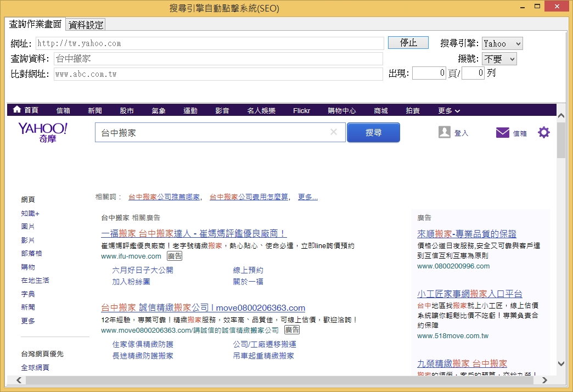The image size is (573, 392).
Task: Click the horizontal scrollbar right arrow
Action: tap(545, 380)
